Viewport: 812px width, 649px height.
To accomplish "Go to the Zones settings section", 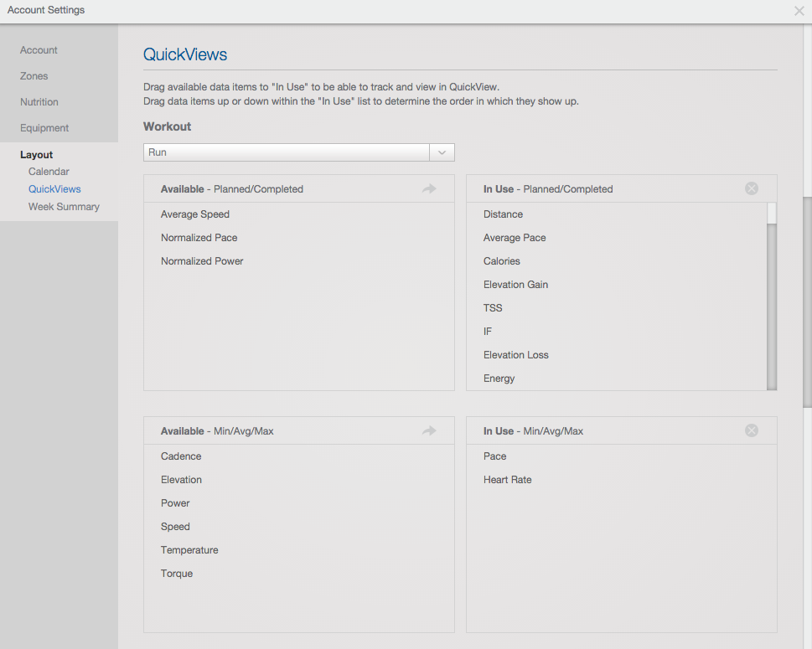I will [34, 76].
